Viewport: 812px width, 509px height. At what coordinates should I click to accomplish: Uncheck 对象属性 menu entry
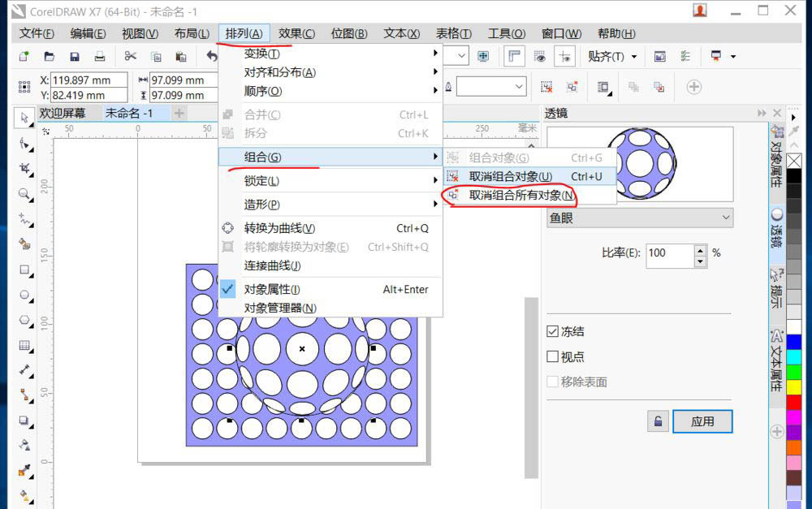(272, 289)
